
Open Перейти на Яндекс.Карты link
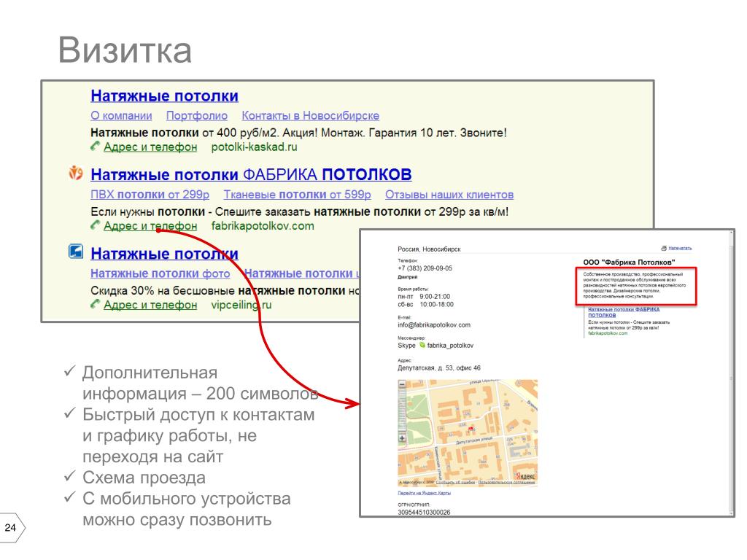tap(424, 493)
